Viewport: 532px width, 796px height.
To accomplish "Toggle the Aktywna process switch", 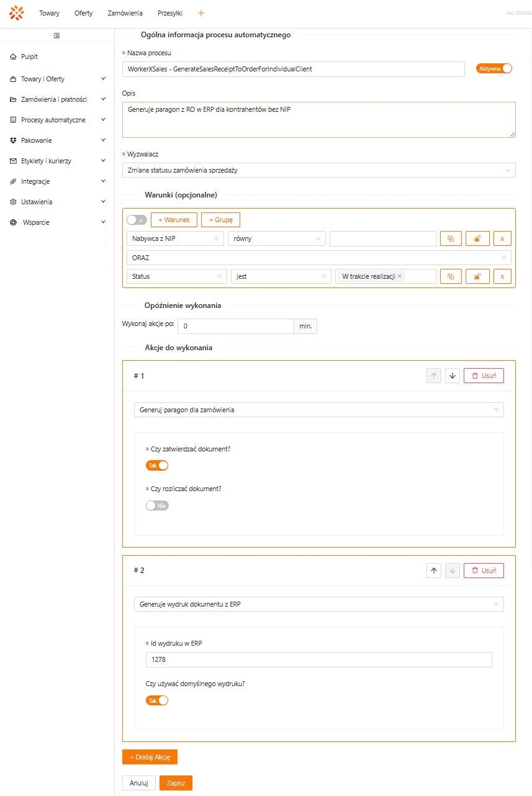I will 494,69.
